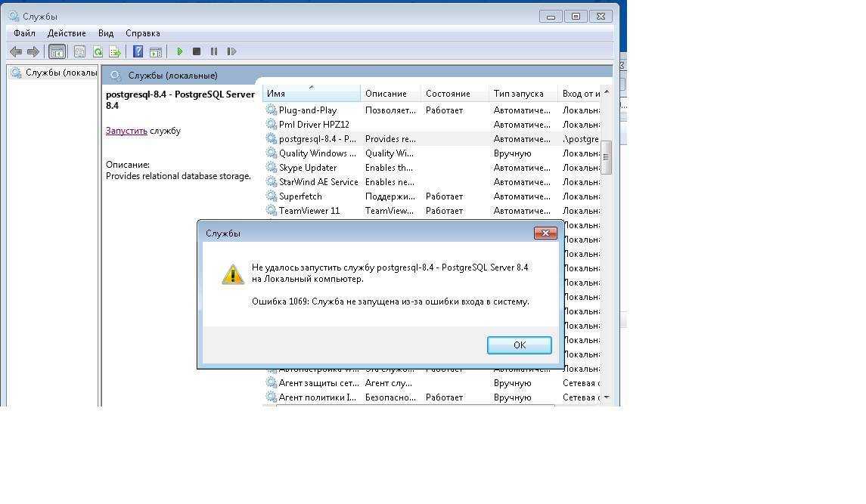Click the TeamViewer 11 gear icon
The height and width of the screenshot is (504, 866).
point(272,210)
